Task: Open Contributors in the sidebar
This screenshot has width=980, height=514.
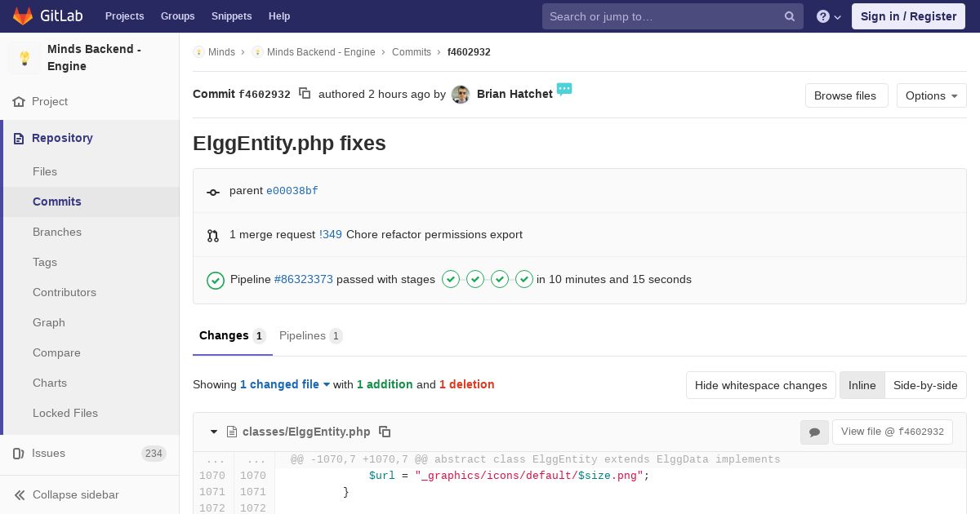Action: pos(65,292)
